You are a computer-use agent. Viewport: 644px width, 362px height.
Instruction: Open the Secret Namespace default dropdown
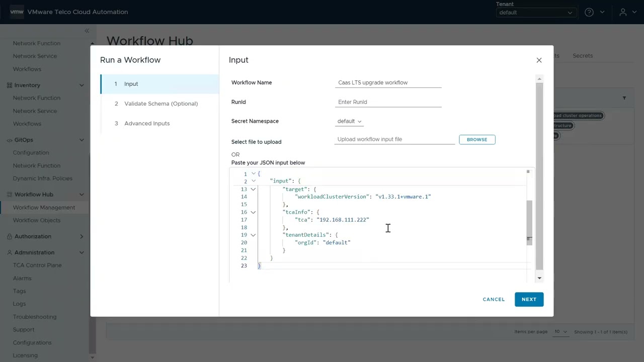[349, 121]
